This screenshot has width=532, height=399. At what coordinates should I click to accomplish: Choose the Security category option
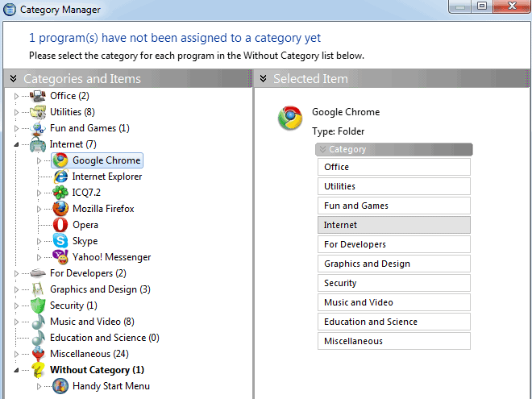(393, 283)
